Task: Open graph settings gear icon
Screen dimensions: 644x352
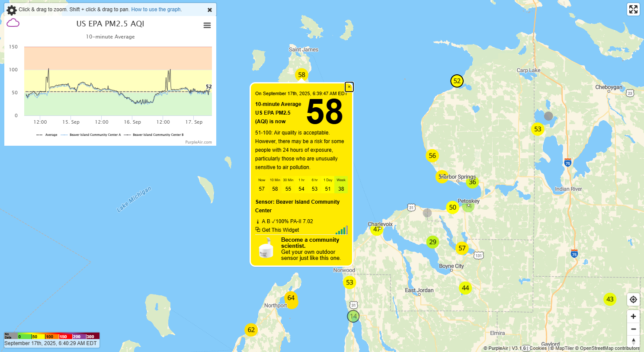Action: [x=12, y=10]
